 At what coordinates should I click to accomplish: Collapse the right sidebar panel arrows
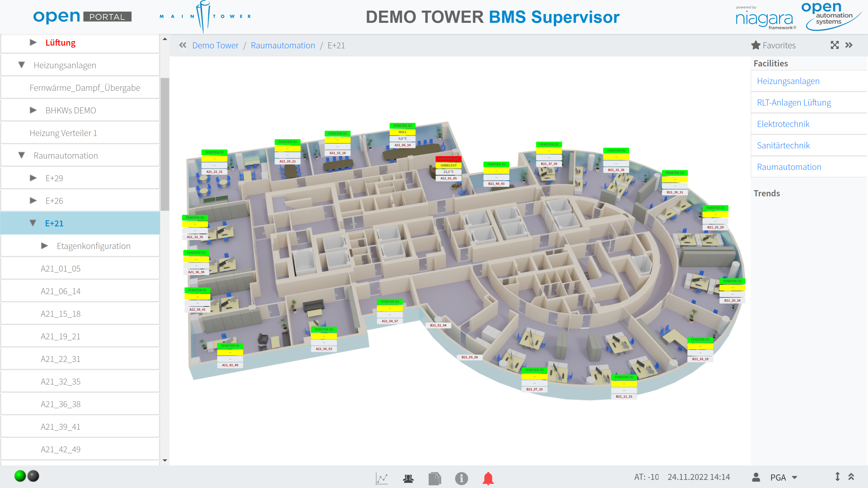(849, 45)
